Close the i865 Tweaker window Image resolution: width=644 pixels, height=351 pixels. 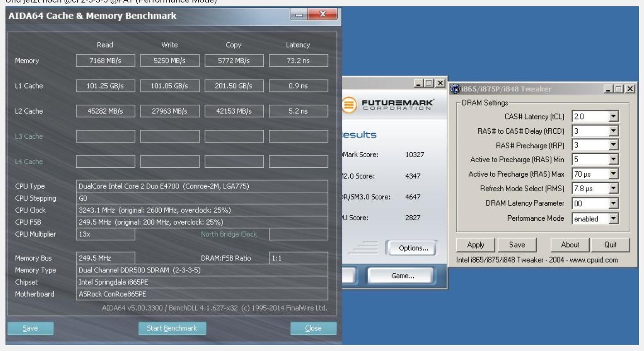(x=630, y=89)
